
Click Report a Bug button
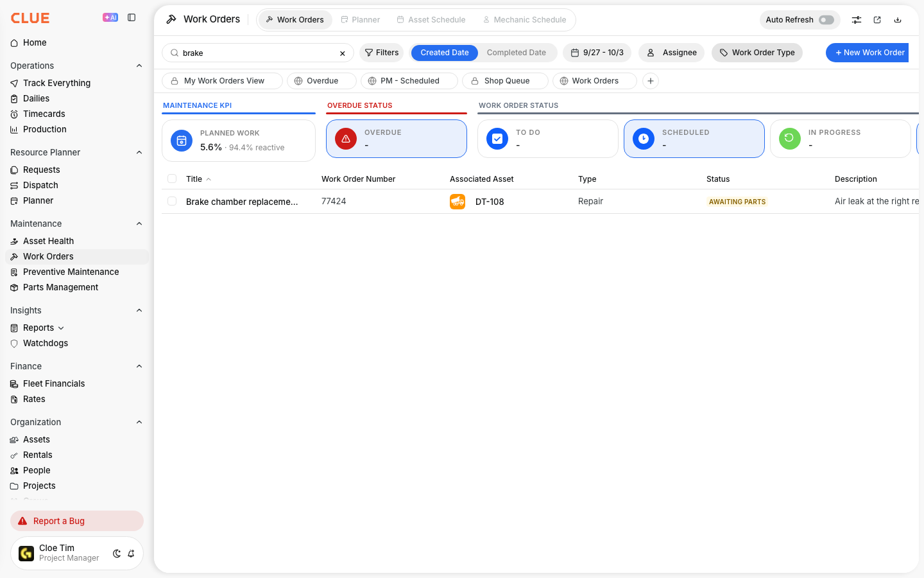(77, 521)
